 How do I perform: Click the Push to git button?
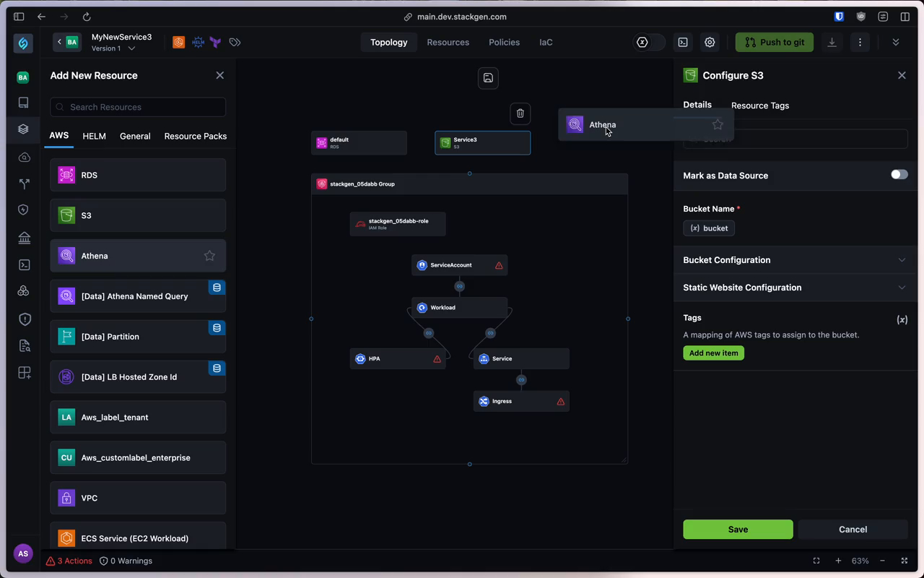(774, 42)
